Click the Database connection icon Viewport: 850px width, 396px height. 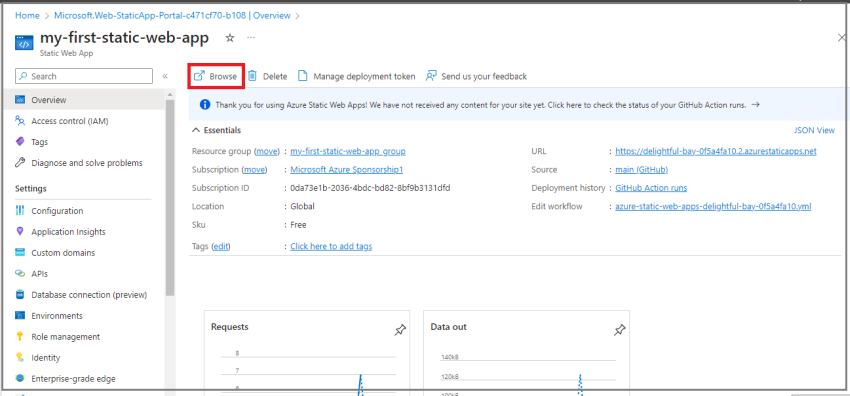pos(20,295)
